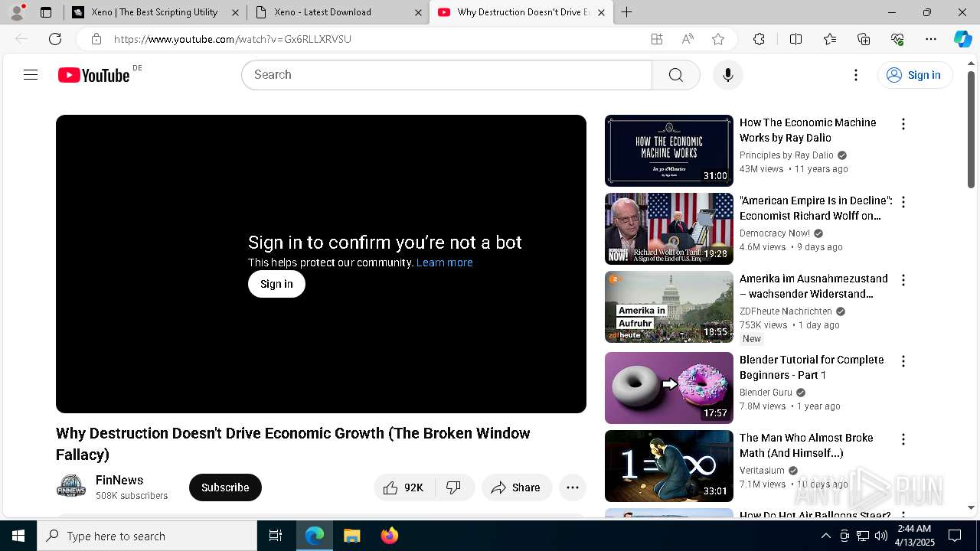Open the taskbar clock showing 2:44 AM

pyautogui.click(x=914, y=536)
